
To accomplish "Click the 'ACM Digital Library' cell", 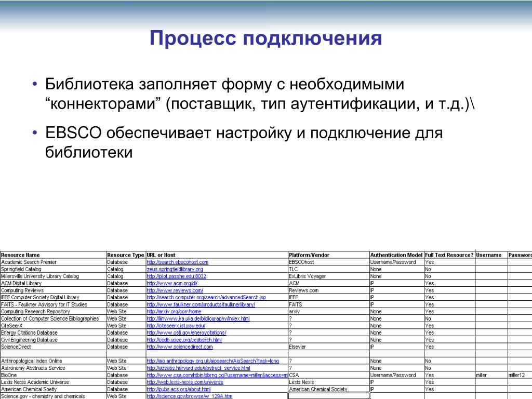I will click(54, 283).
